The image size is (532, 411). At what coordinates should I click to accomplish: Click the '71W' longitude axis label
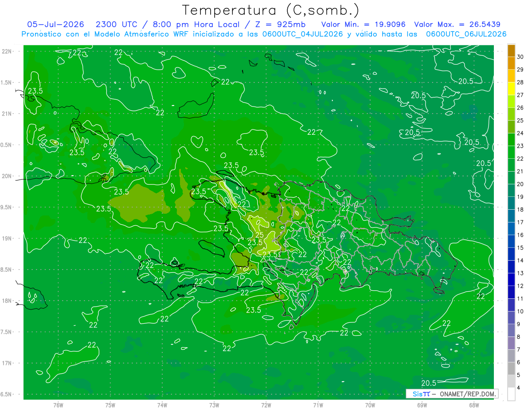tap(318, 405)
